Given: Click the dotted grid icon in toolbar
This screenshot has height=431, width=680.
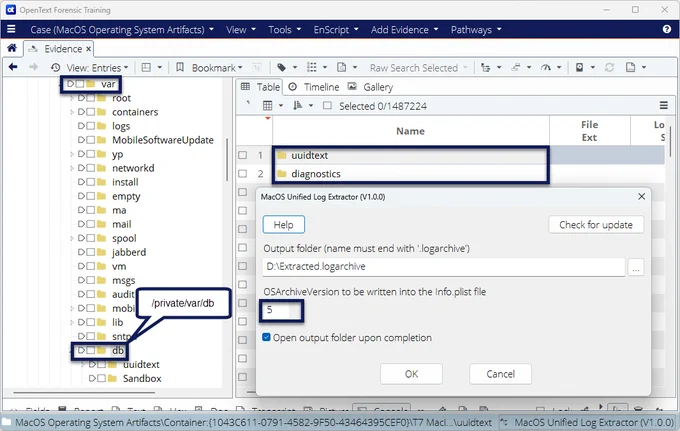Looking at the screenshot, I should pyautogui.click(x=311, y=67).
